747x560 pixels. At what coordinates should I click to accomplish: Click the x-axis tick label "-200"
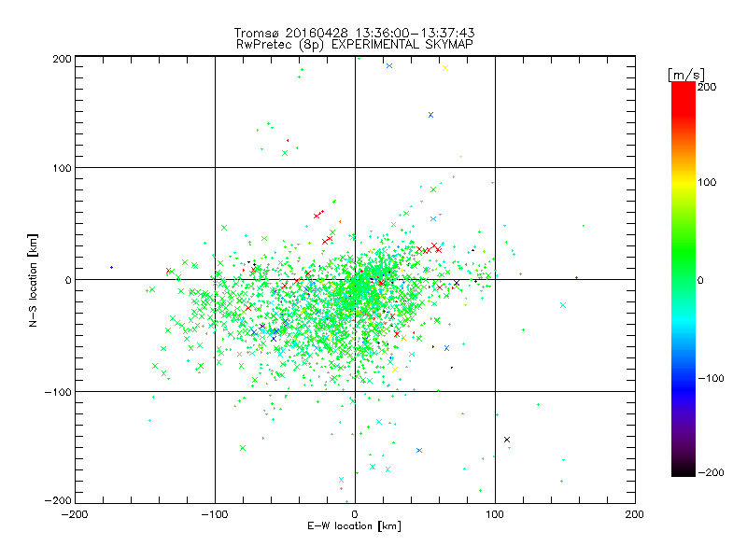click(75, 514)
